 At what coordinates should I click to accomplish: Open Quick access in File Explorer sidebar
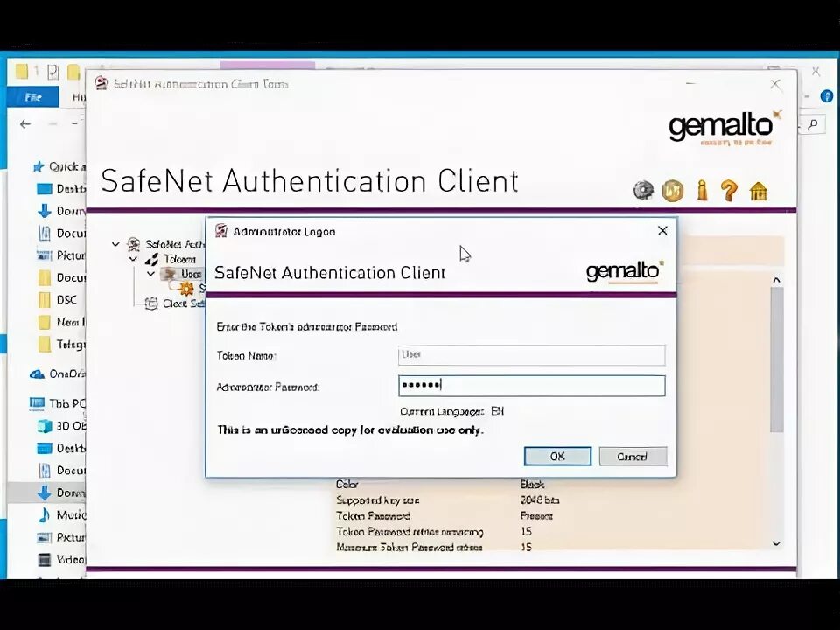click(59, 166)
